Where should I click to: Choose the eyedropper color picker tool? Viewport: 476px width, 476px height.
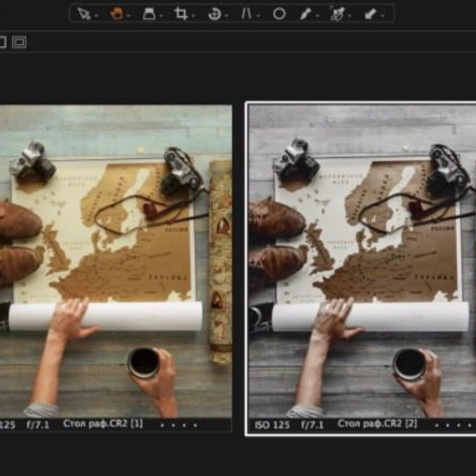337,14
